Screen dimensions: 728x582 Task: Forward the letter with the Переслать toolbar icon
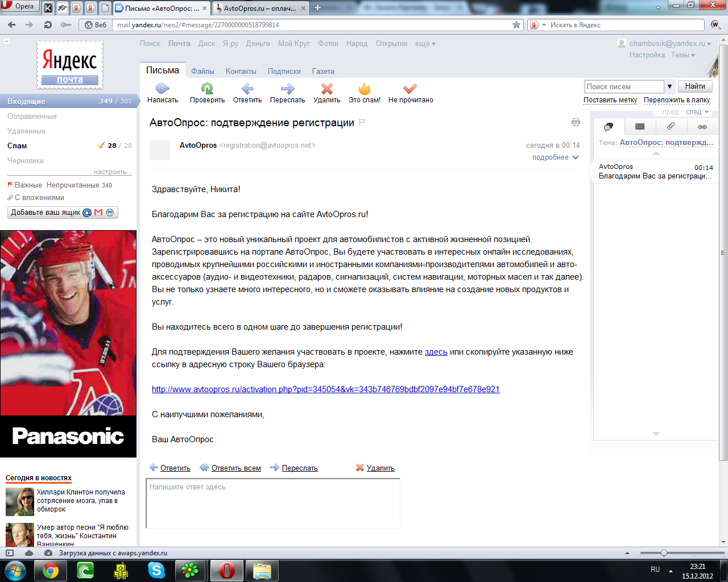coord(287,89)
